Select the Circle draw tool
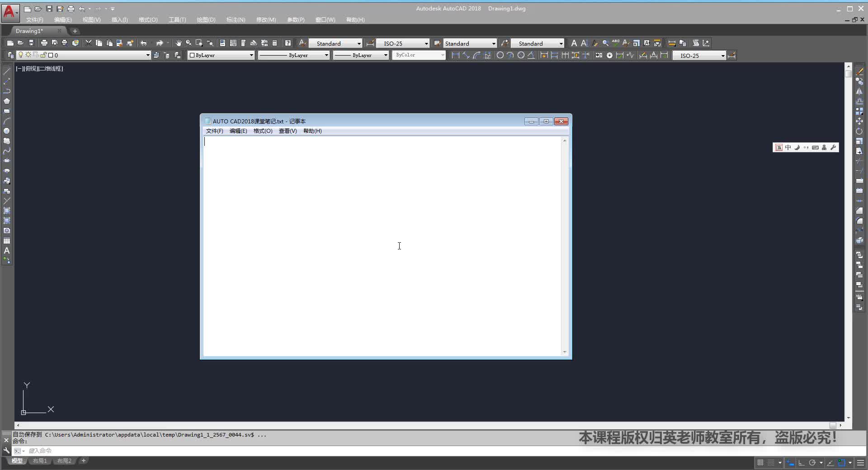Screen dimensions: 868x470 [x=7, y=131]
